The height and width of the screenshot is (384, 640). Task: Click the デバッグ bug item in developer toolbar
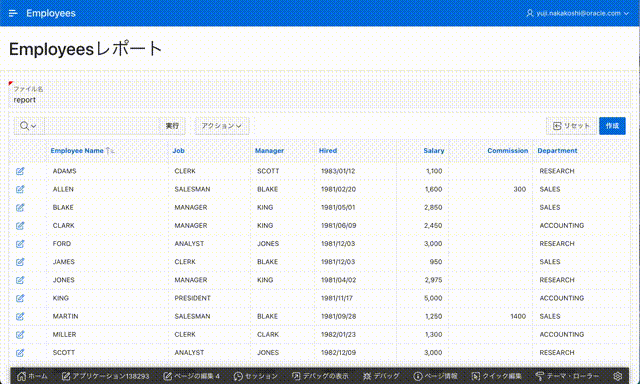(381, 376)
